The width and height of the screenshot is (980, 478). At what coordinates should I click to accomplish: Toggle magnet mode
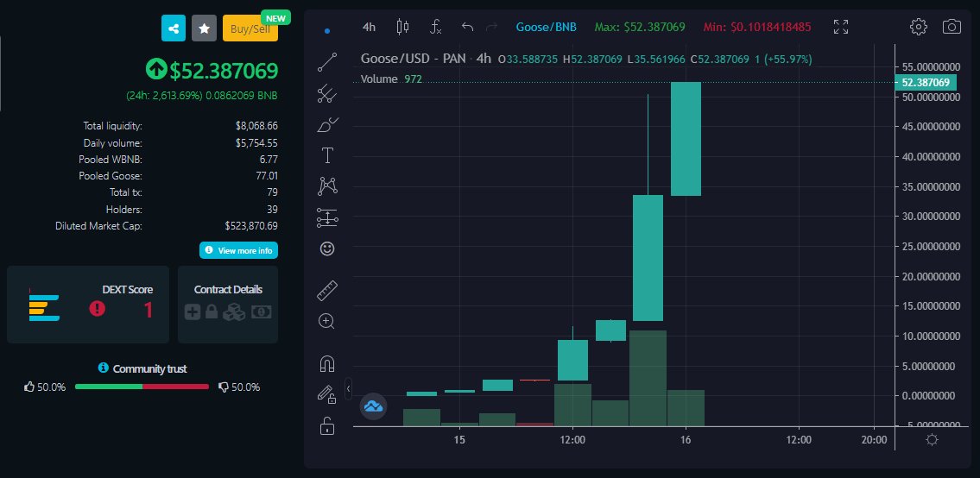click(x=327, y=363)
